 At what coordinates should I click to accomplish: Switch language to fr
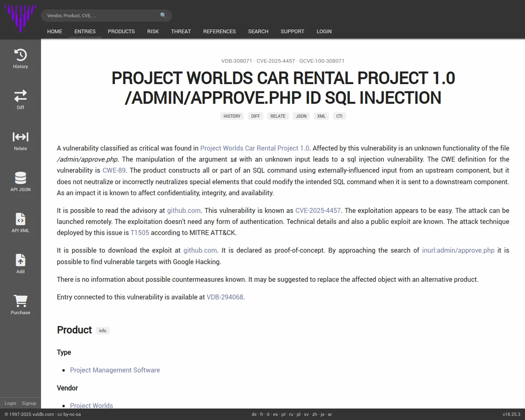point(262,414)
